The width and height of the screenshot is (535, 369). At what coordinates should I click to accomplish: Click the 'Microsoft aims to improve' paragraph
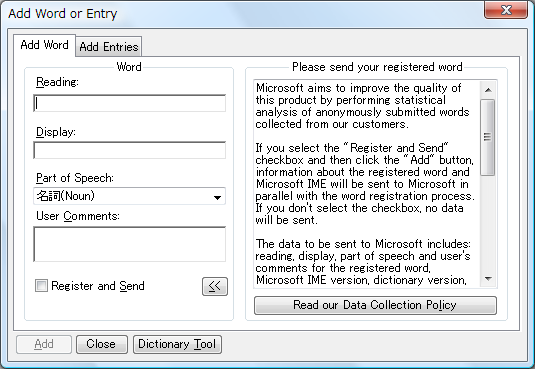[362, 106]
